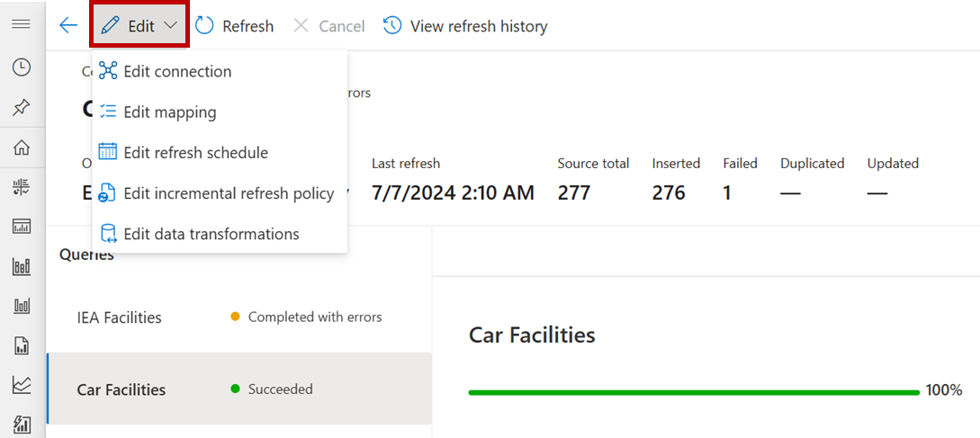
Task: Click the Refresh button
Action: point(235,26)
